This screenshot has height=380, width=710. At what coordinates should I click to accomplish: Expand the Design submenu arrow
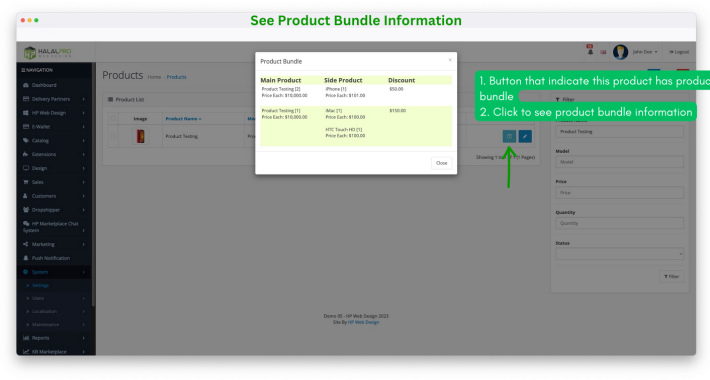pos(84,168)
